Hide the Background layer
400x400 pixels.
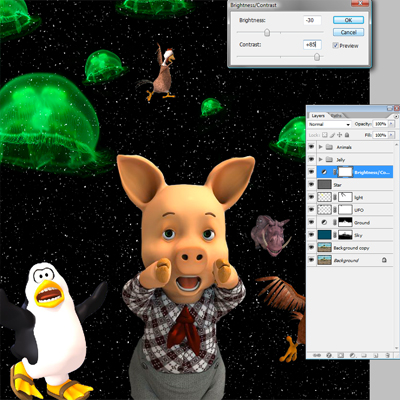(x=311, y=260)
